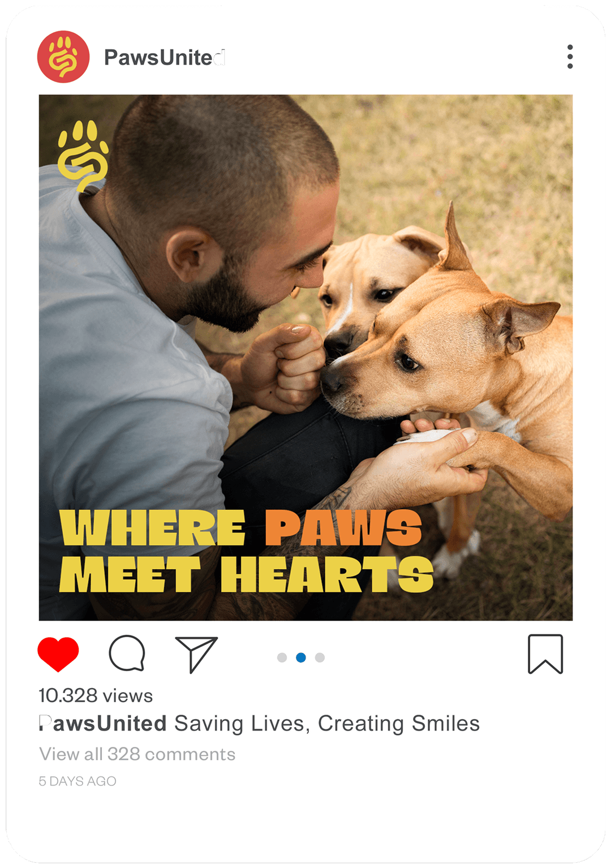Image resolution: width=611 pixels, height=868 pixels.
Task: Click the WHERE PAWS headline text
Action: (241, 528)
